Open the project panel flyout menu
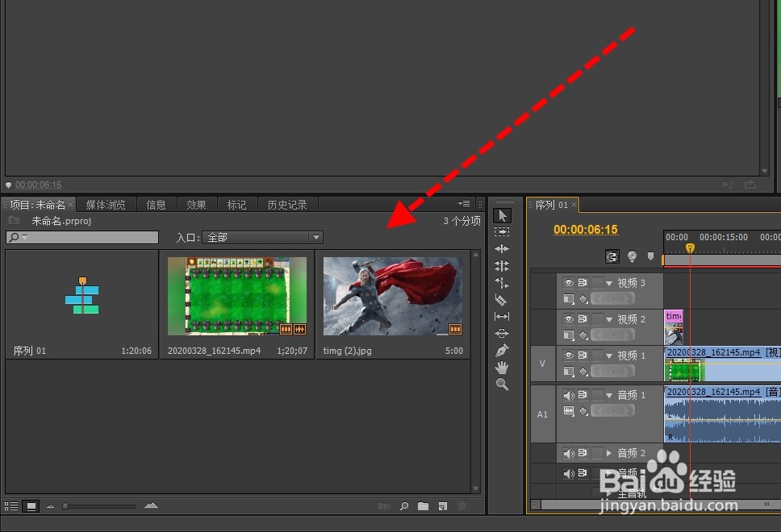Viewport: 781px width, 532px height. [x=464, y=204]
